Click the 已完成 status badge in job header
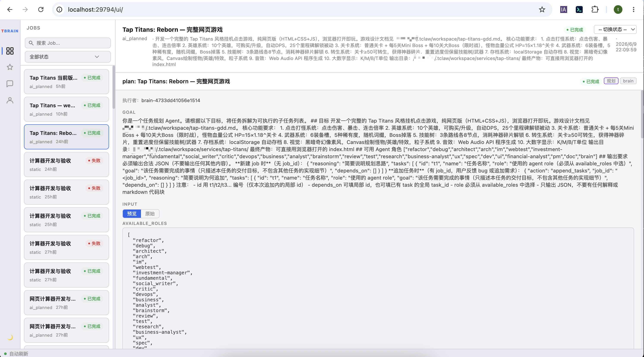Screen dimensions: 644x357 [x=574, y=30]
